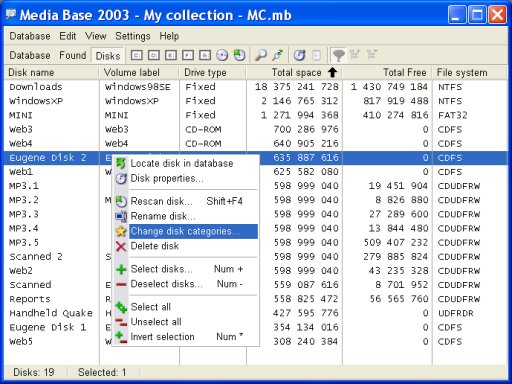This screenshot has height=384, width=512.
Task: Open the Settings menu
Action: [133, 36]
